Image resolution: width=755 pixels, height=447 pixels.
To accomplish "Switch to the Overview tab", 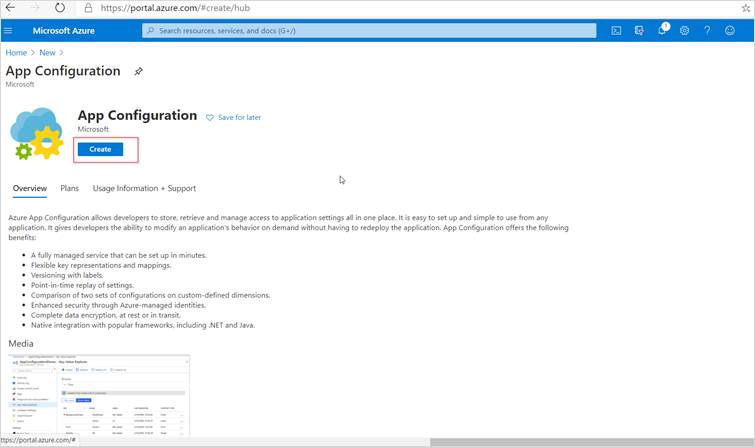I will coord(29,188).
